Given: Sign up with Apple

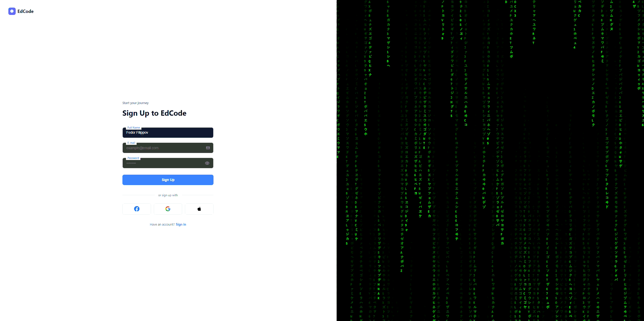Looking at the screenshot, I should 199,209.
